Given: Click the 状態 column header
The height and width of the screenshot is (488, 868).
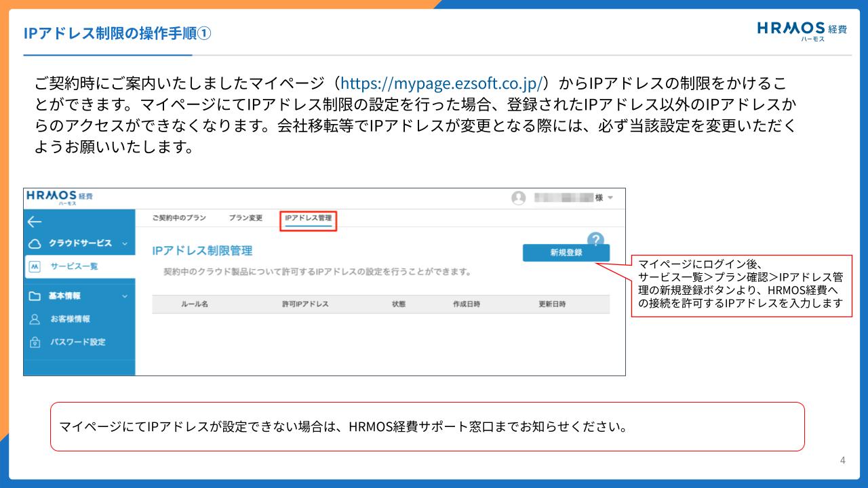Looking at the screenshot, I should (399, 304).
